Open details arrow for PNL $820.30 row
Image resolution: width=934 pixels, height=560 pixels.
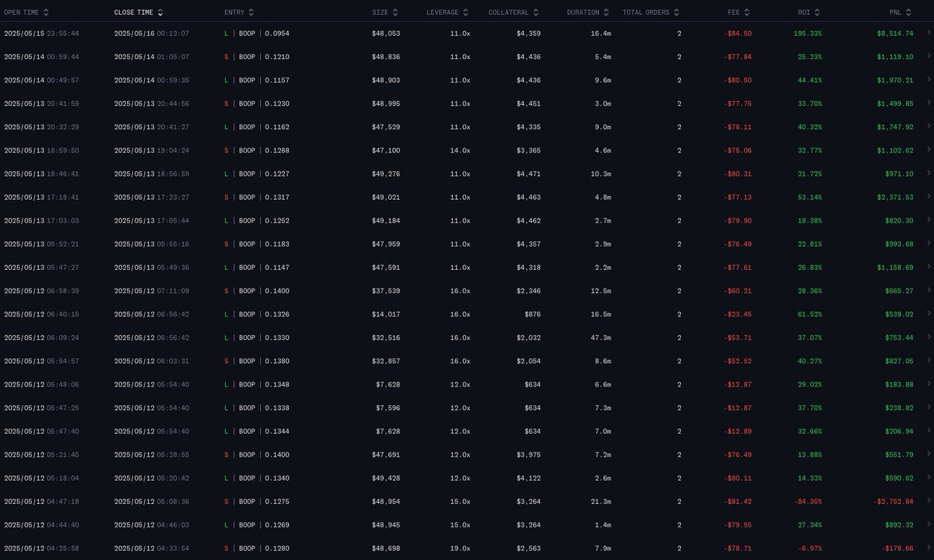click(927, 221)
